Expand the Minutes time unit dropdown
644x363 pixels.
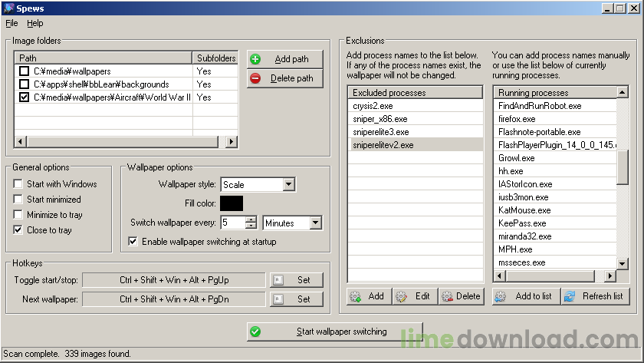[315, 223]
